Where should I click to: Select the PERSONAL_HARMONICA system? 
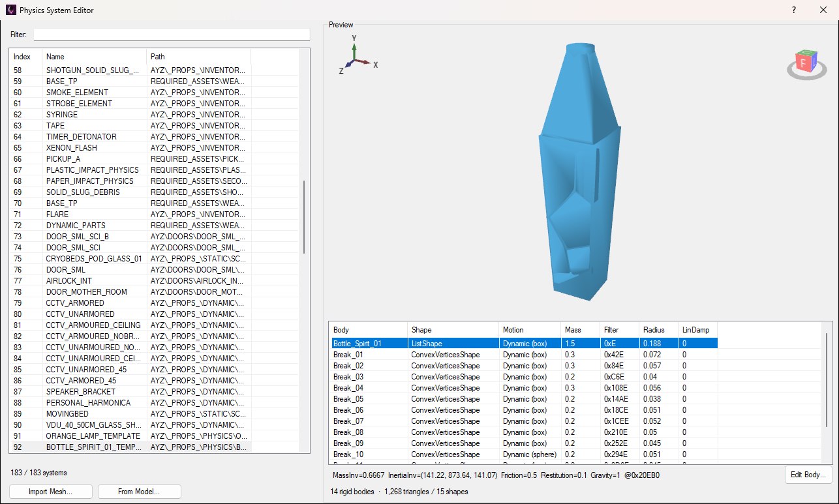pos(130,402)
